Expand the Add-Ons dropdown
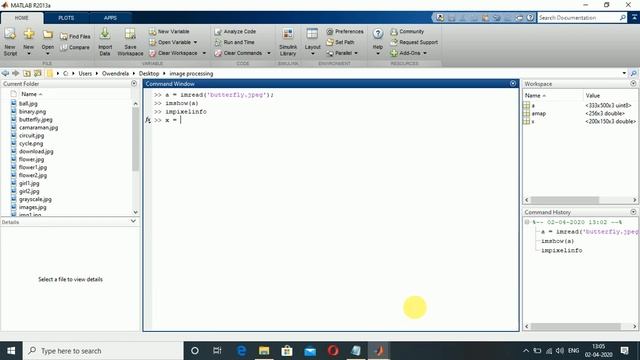 pyautogui.click(x=425, y=53)
